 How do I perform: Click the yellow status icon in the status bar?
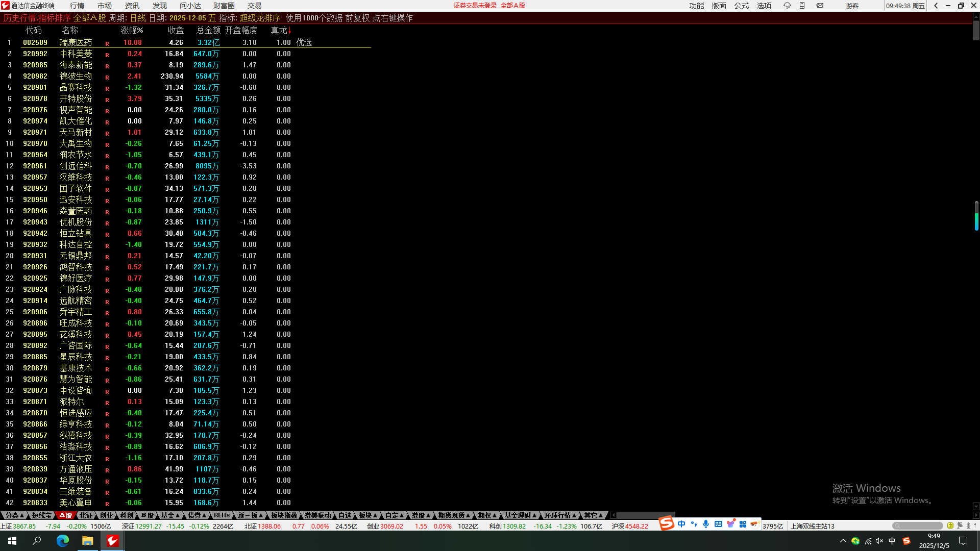(x=950, y=525)
